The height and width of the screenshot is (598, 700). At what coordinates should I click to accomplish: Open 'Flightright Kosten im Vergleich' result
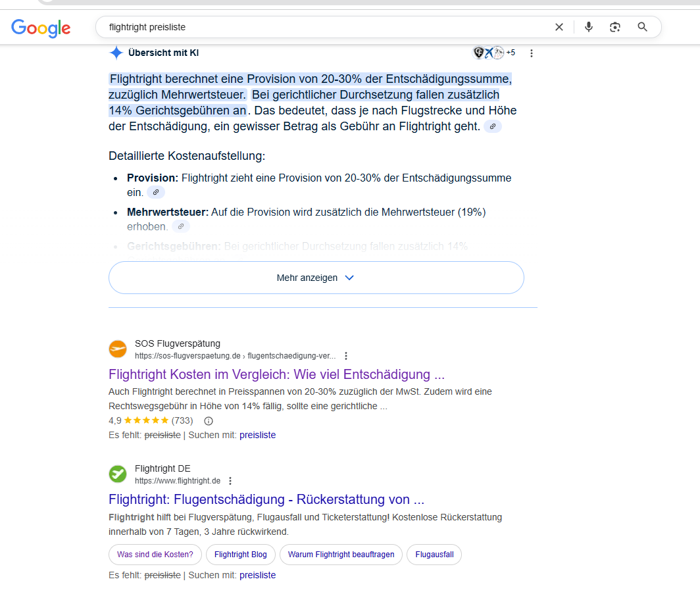click(276, 375)
